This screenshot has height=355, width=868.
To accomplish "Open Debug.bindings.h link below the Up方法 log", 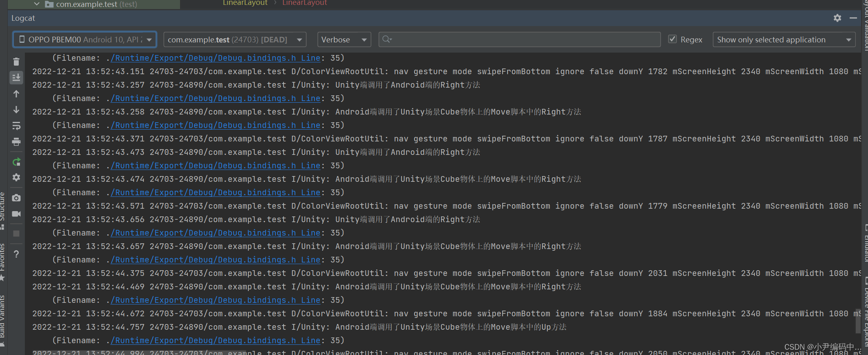I will pyautogui.click(x=216, y=340).
